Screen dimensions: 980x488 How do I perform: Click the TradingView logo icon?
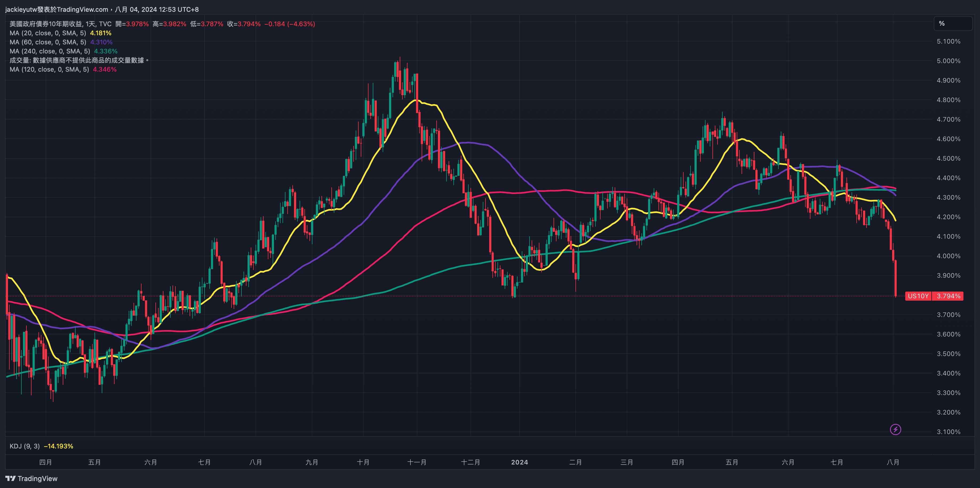point(11,478)
